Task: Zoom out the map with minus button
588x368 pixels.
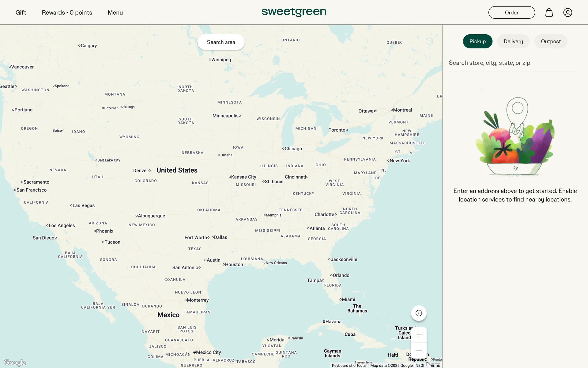Action: pos(419,351)
